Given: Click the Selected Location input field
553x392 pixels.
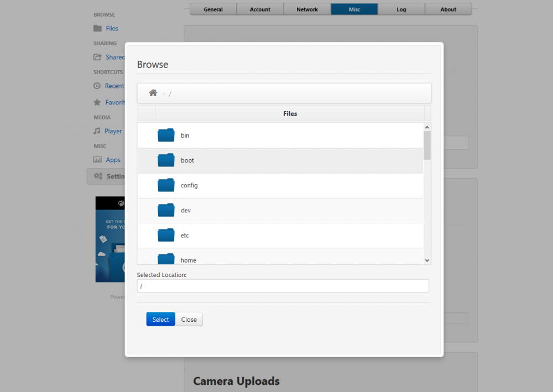Looking at the screenshot, I should pos(283,286).
